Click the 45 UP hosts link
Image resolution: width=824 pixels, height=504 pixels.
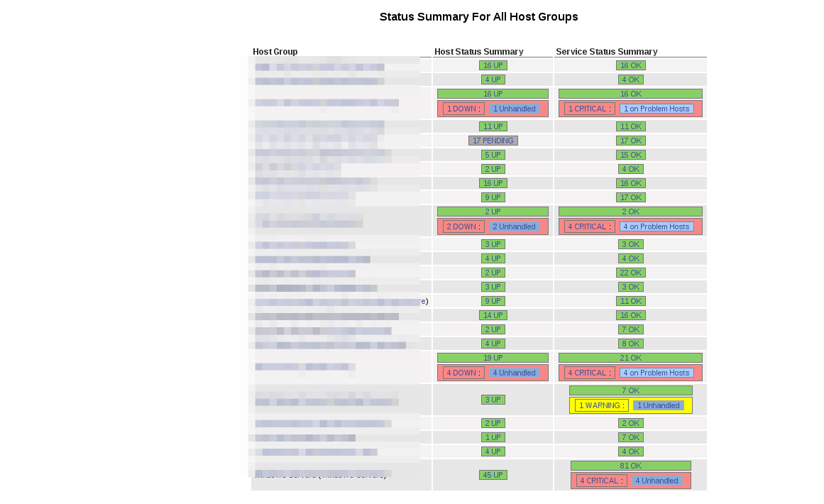pos(493,475)
